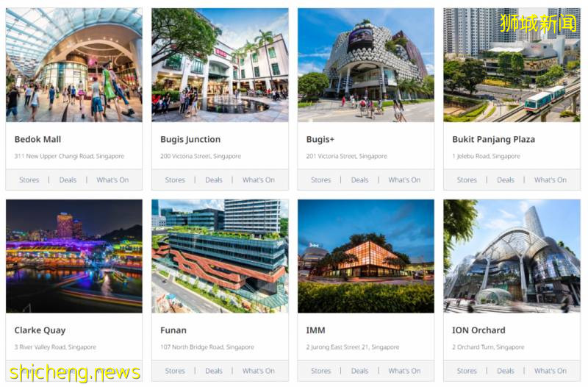Open the Clarke Quay night photo

coord(74,256)
